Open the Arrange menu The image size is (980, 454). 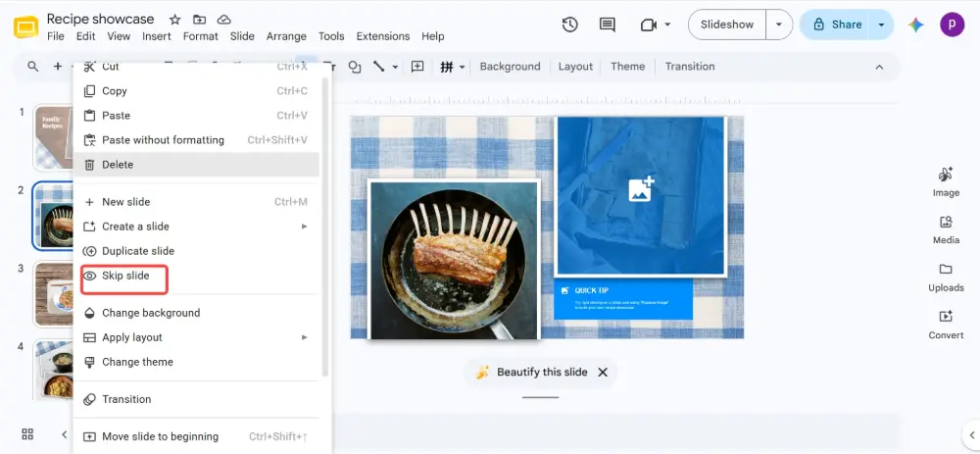pos(286,36)
